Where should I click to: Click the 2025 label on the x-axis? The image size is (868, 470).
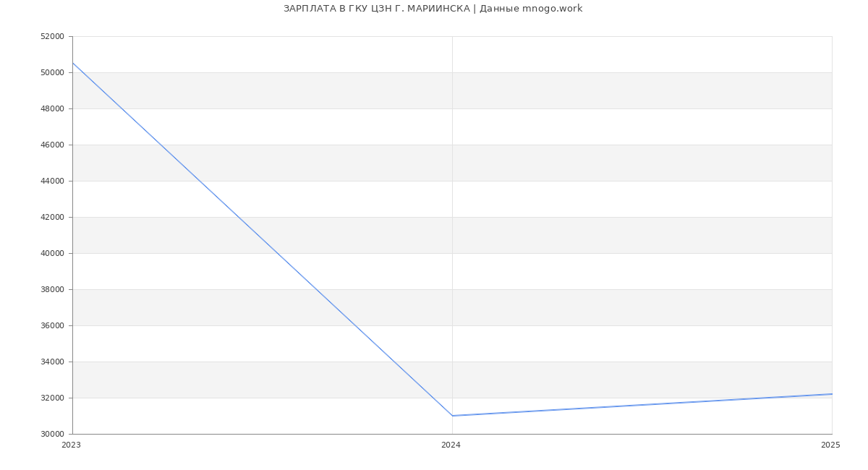830,445
